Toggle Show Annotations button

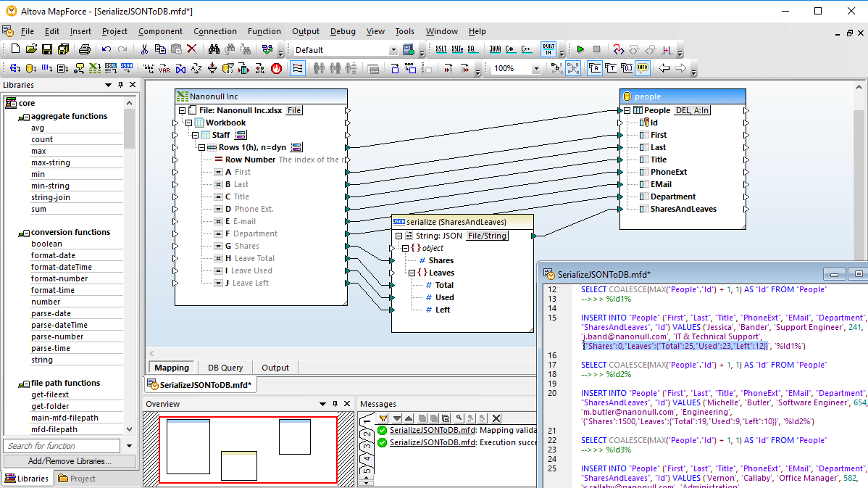pos(595,68)
